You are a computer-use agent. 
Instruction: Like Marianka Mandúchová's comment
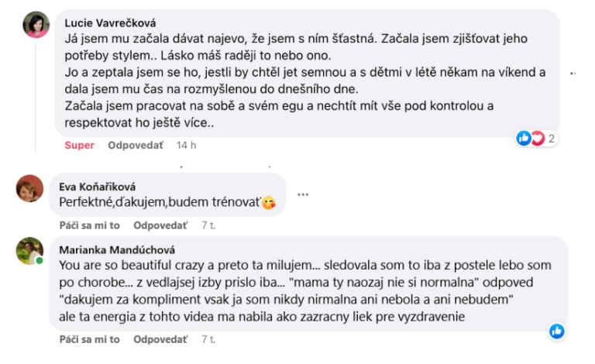(x=89, y=339)
